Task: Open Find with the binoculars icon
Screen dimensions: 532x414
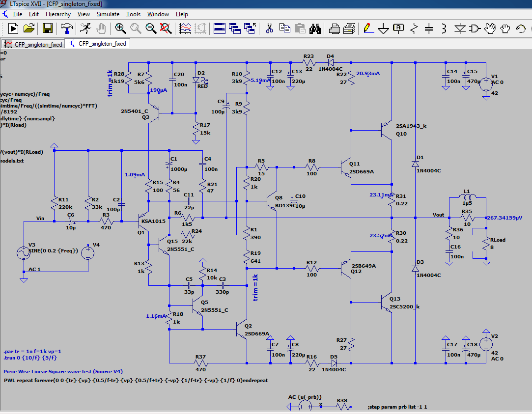Action: [x=315, y=28]
